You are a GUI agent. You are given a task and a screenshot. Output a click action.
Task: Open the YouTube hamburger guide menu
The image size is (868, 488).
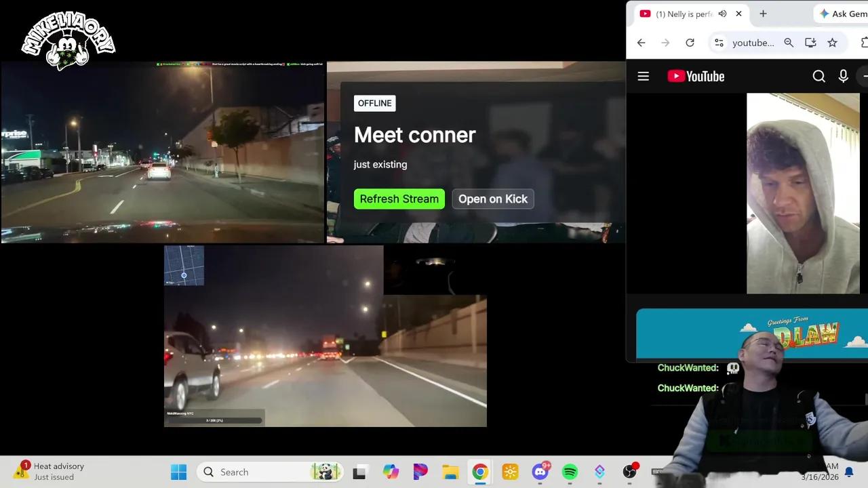[x=644, y=77]
